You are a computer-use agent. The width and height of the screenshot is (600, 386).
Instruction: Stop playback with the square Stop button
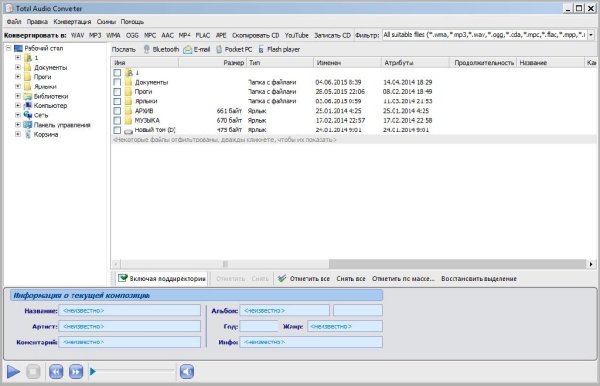tap(33, 371)
